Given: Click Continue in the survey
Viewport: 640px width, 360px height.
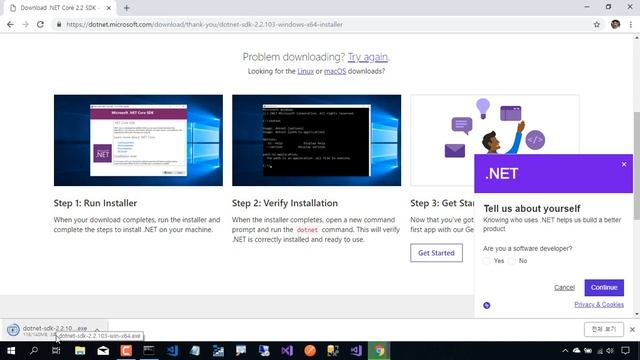Looking at the screenshot, I should pyautogui.click(x=604, y=288).
